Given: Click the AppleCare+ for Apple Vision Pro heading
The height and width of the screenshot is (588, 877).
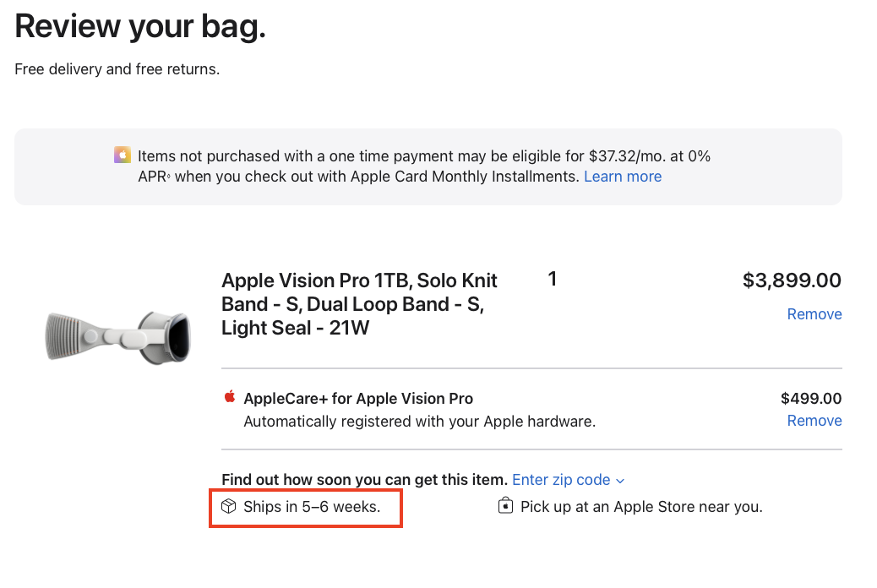Looking at the screenshot, I should pyautogui.click(x=358, y=399).
